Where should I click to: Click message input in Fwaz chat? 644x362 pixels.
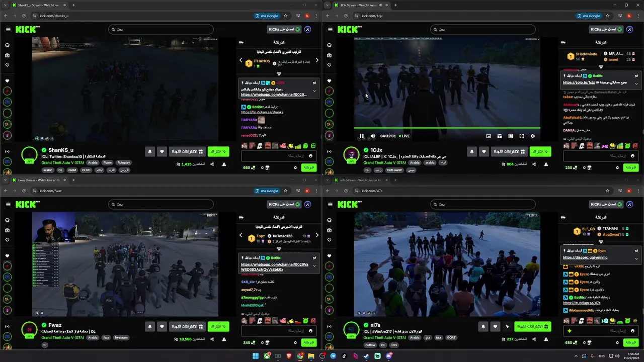pyautogui.click(x=279, y=331)
